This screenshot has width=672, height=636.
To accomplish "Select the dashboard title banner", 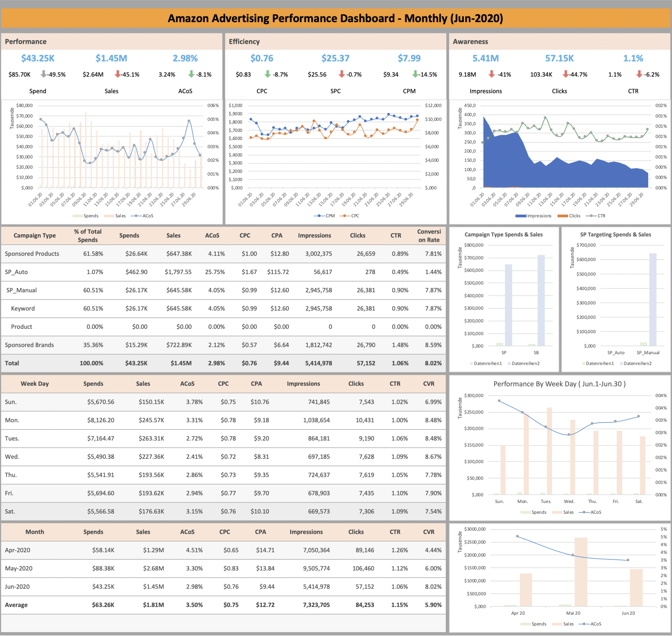I will 336,18.
